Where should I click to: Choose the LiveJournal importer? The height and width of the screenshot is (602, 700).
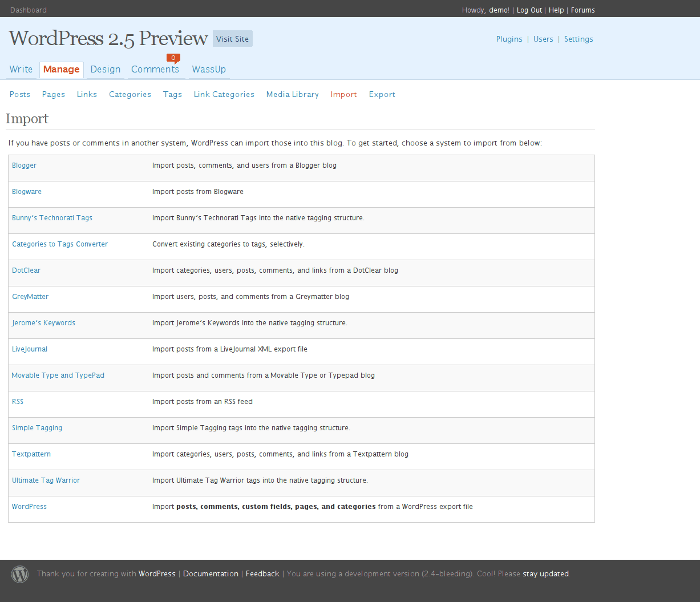pyautogui.click(x=30, y=349)
